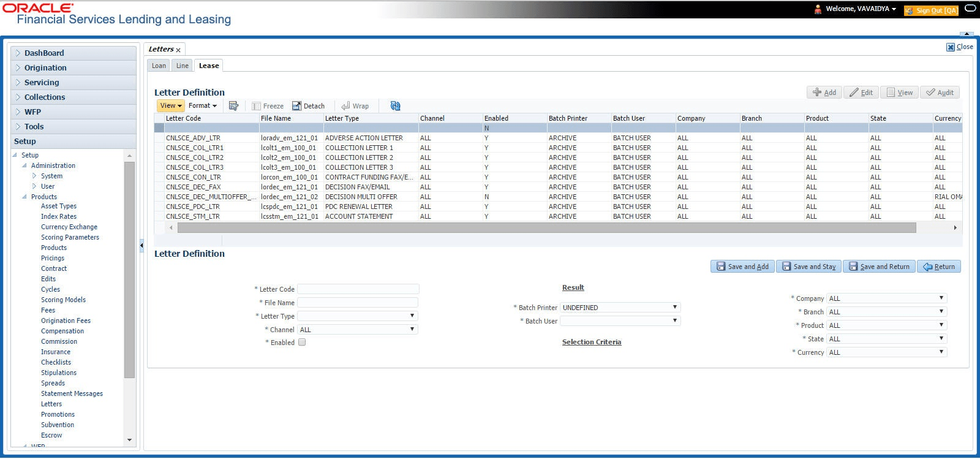
Task: Close the Letters tab with the x icon
Action: [x=178, y=50]
